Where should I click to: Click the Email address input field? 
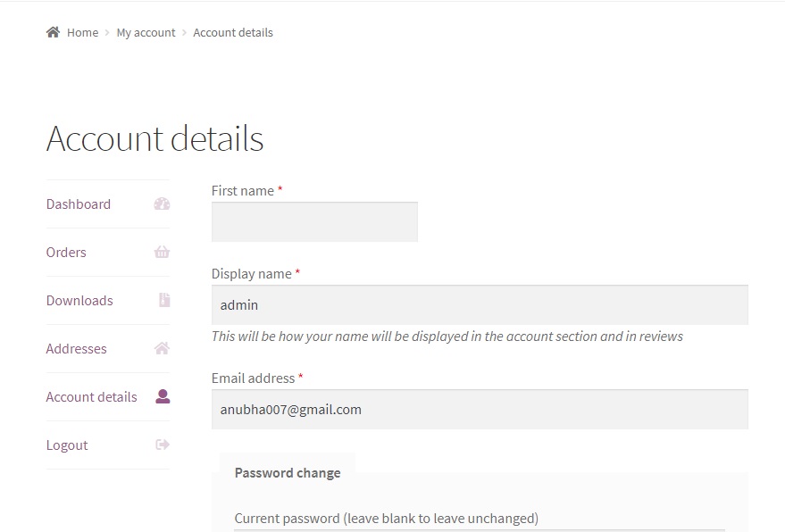pyautogui.click(x=480, y=410)
